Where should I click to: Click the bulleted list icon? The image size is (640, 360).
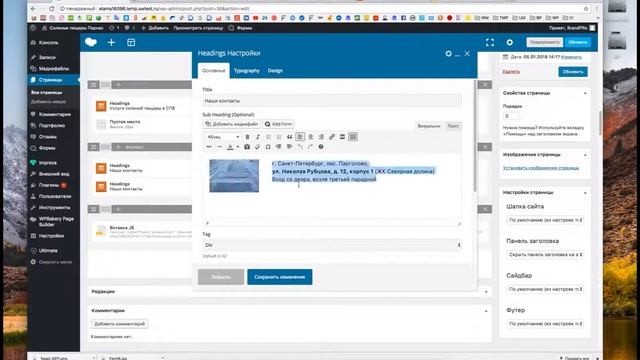click(268, 137)
